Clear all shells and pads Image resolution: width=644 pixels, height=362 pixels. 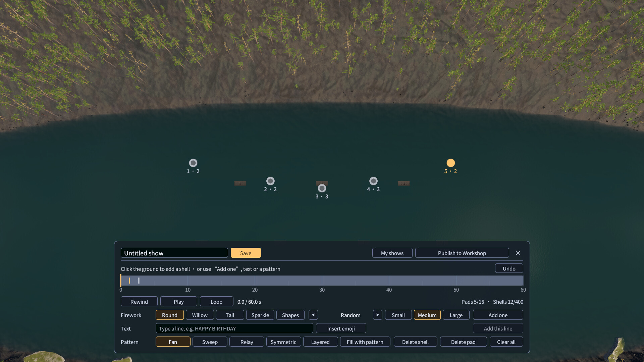click(x=506, y=342)
